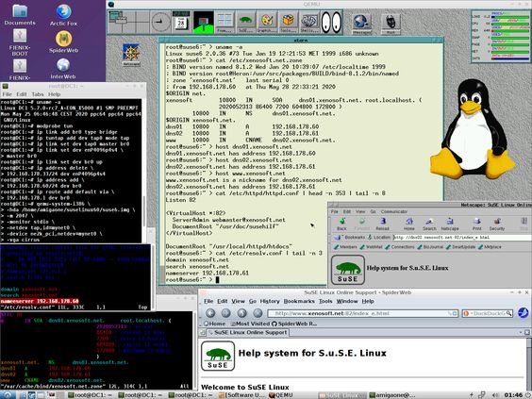
Task: Switch to amigaone@... taskbar entry
Action: pos(392,395)
